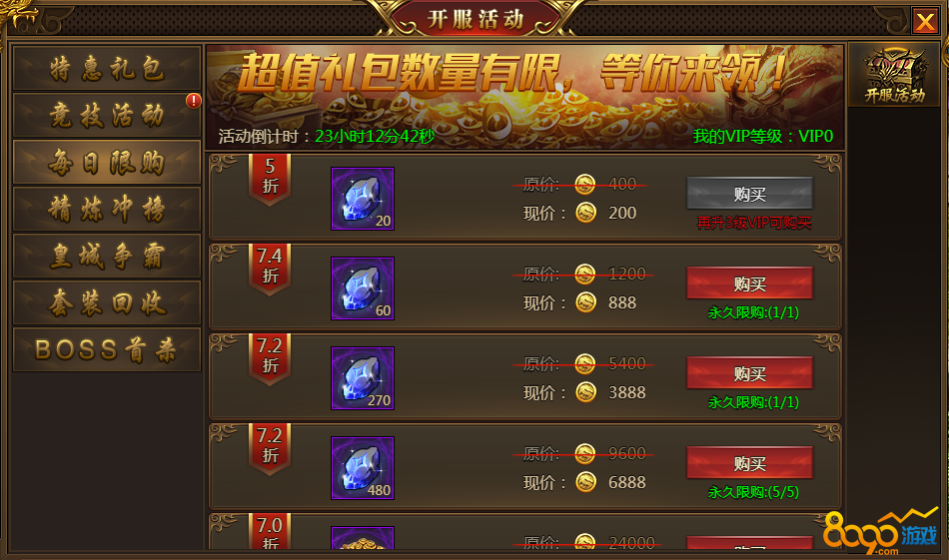This screenshot has width=949, height=560.
Task: Click the red alert badge on 竞技活动
Action: 193,101
